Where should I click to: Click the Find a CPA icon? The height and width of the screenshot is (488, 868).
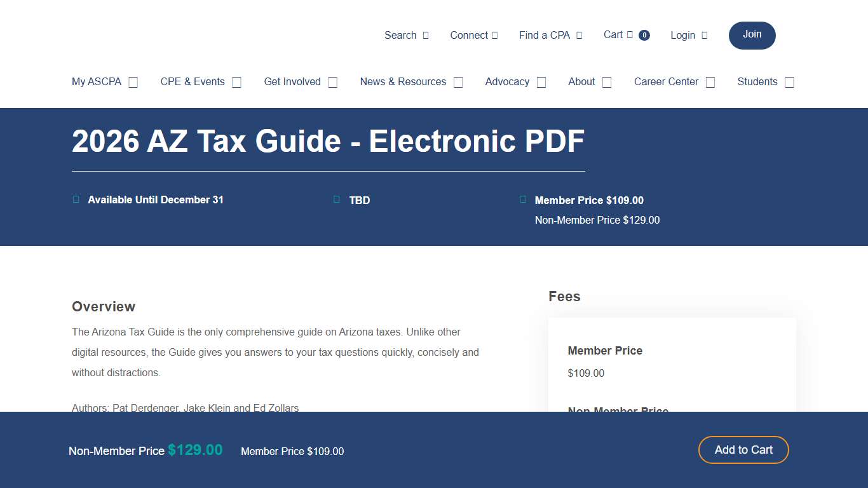click(579, 35)
